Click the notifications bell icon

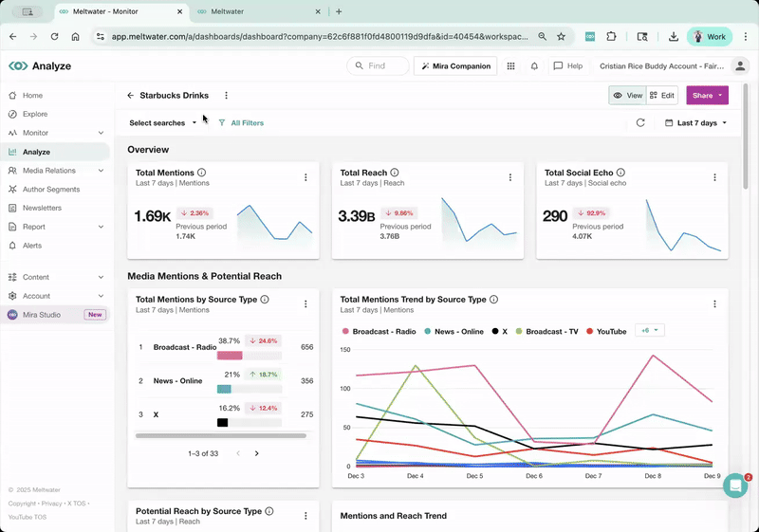534,66
